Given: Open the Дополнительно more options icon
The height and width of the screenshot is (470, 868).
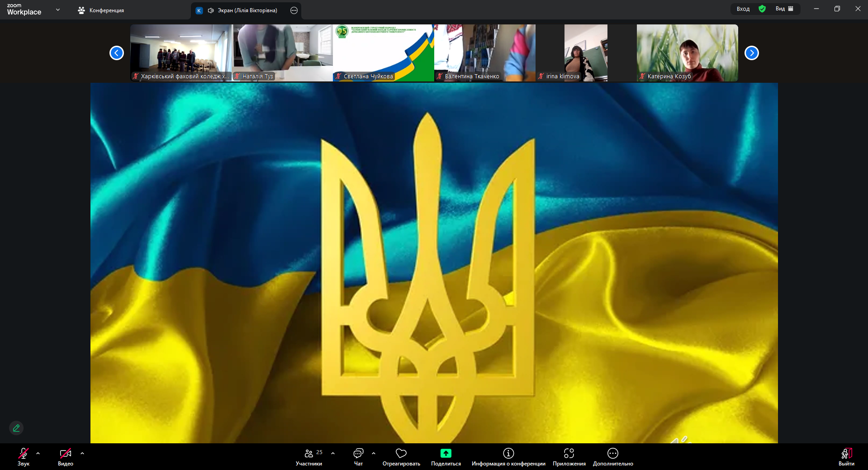Looking at the screenshot, I should 613,453.
